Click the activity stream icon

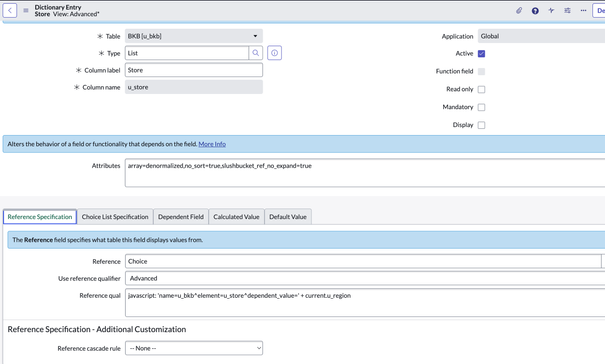(551, 10)
